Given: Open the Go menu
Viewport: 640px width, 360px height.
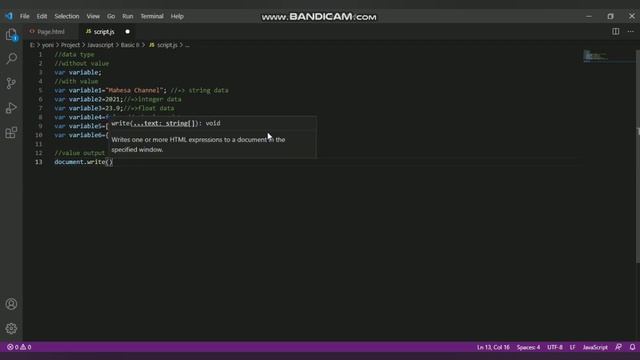Looking at the screenshot, I should pyautogui.click(x=111, y=16).
